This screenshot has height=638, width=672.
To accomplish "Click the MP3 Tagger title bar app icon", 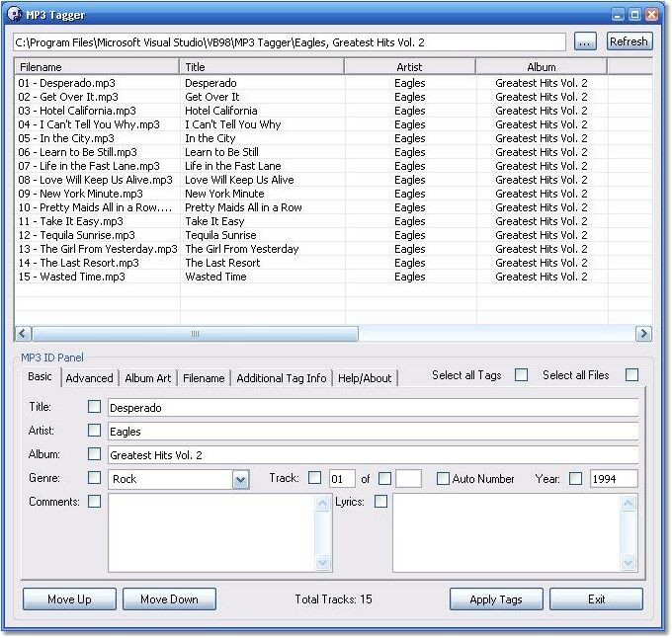I will 15,14.
